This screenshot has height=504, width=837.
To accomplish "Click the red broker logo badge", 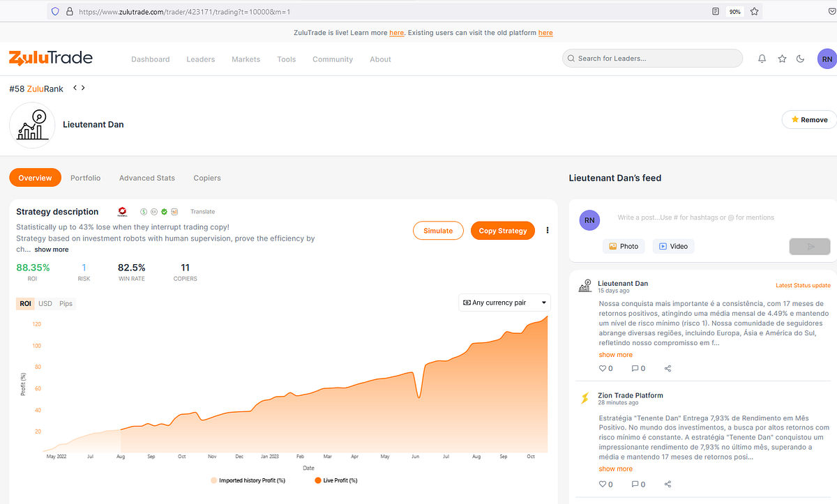I will 123,211.
